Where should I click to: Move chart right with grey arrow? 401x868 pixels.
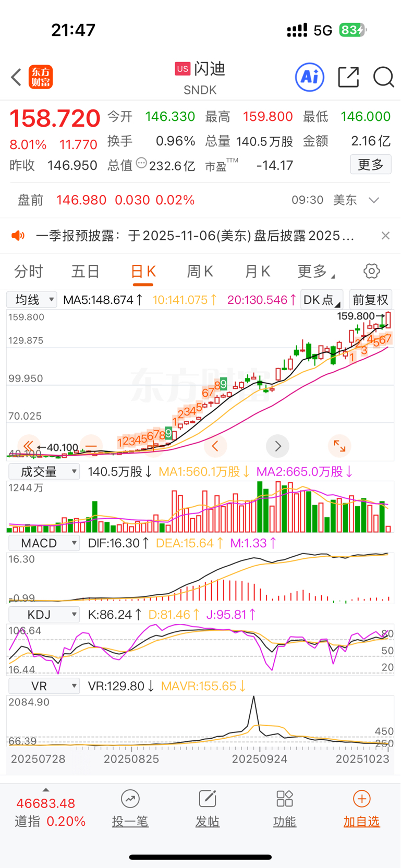point(277,446)
